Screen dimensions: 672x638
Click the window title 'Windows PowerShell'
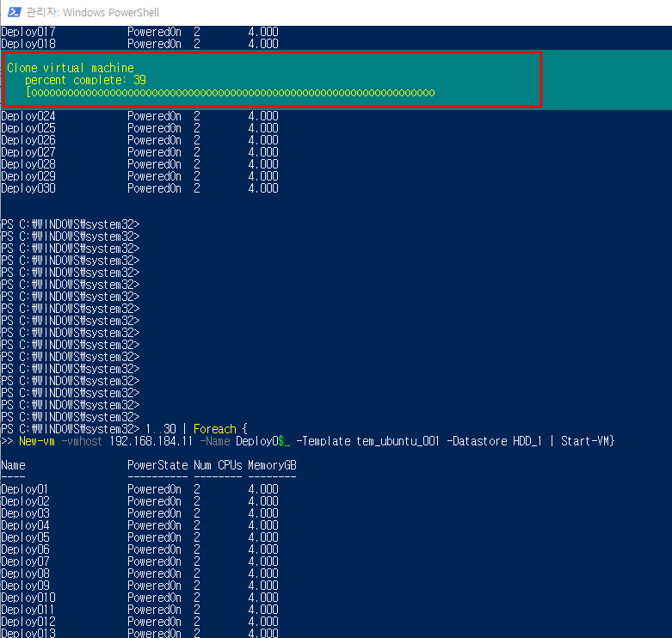pyautogui.click(x=111, y=12)
